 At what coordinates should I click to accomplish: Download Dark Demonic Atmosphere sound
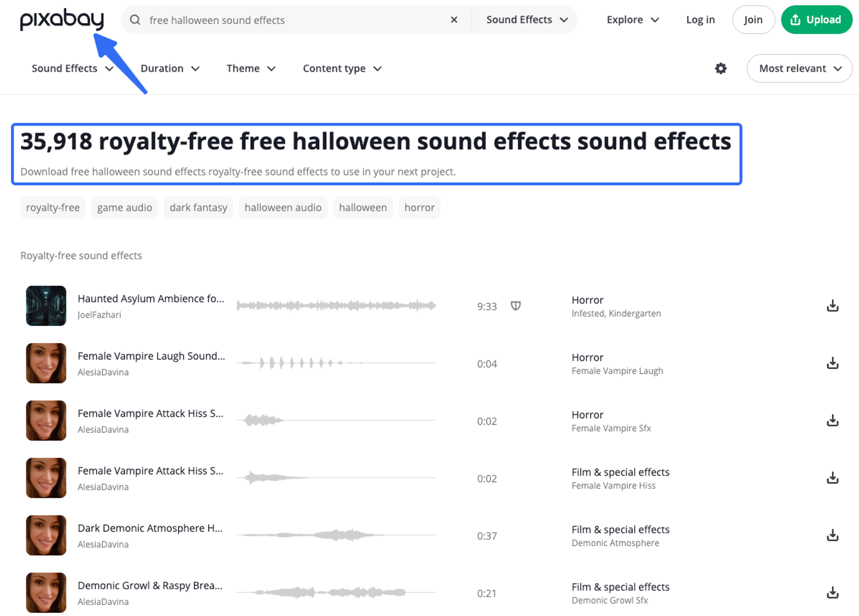tap(832, 535)
